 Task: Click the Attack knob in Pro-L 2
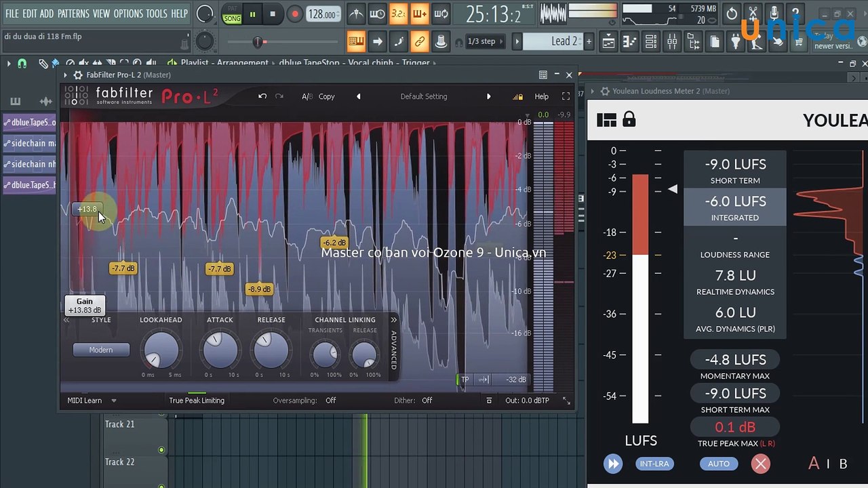220,350
